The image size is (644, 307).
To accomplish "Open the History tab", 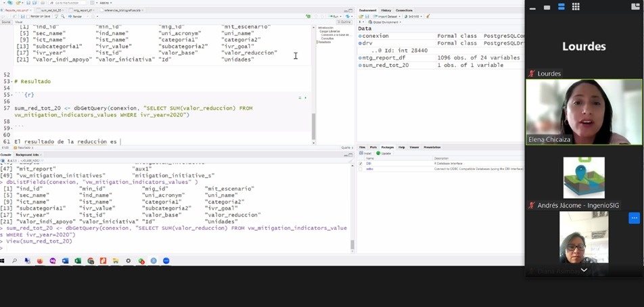I will pos(386,10).
